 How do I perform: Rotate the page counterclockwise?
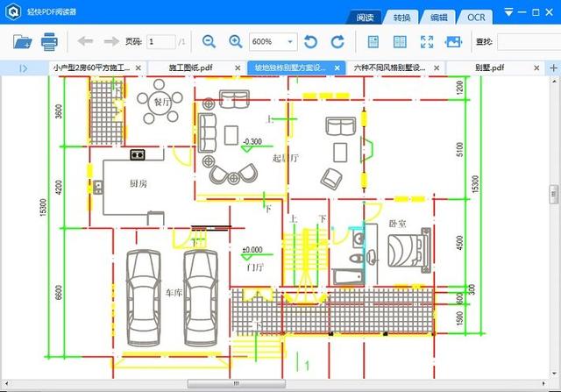(310, 42)
